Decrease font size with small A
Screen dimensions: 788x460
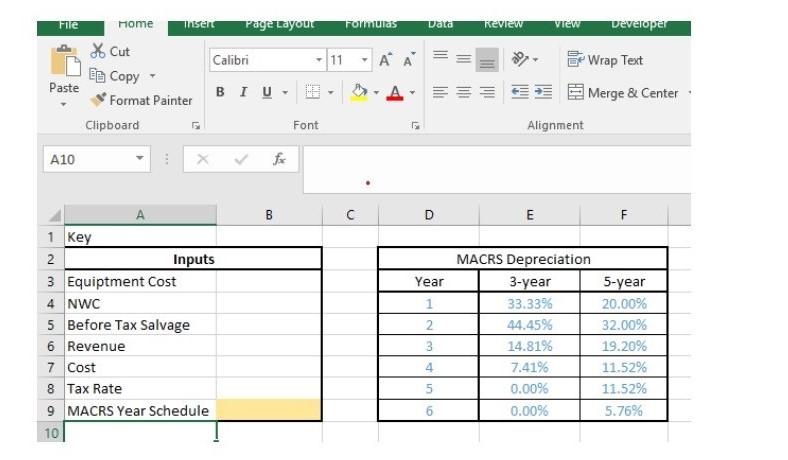(409, 60)
